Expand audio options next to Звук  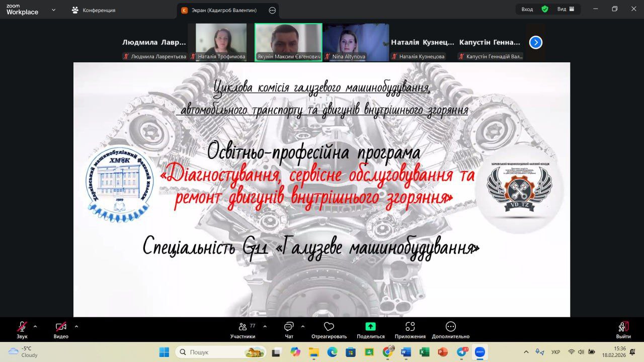(35, 326)
